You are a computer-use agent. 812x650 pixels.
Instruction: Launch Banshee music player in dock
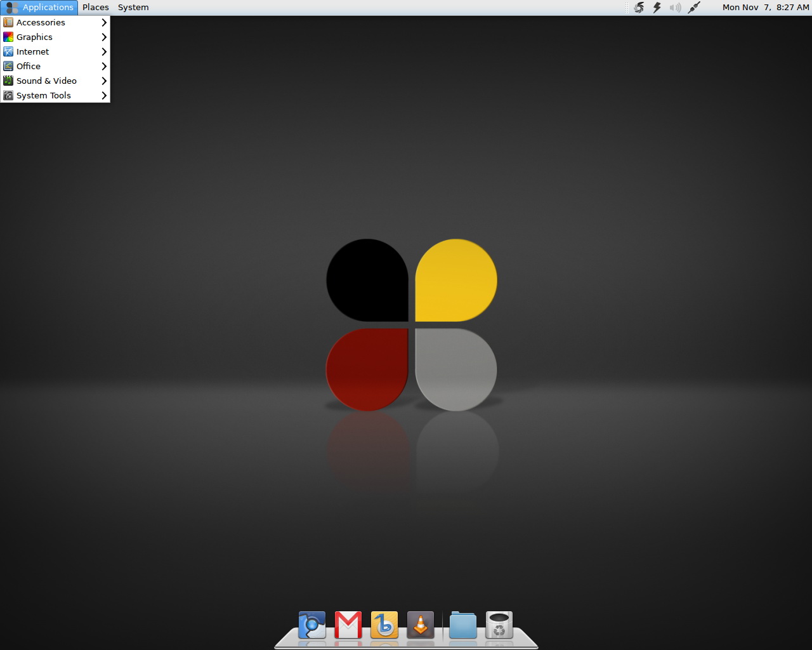(384, 625)
